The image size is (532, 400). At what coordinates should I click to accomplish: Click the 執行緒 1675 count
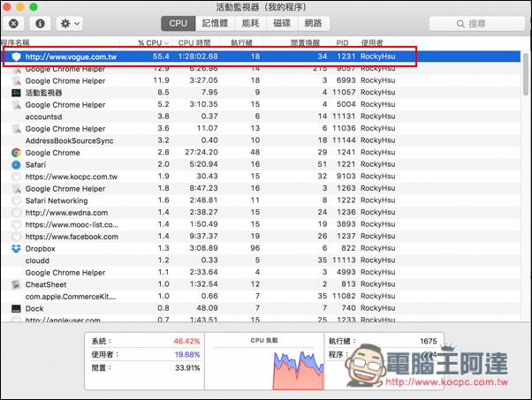429,342
